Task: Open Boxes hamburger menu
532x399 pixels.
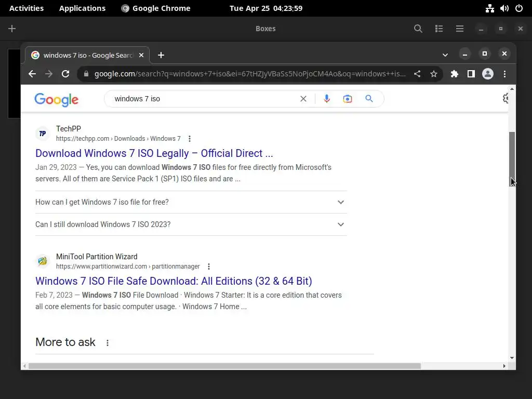Action: [460, 29]
